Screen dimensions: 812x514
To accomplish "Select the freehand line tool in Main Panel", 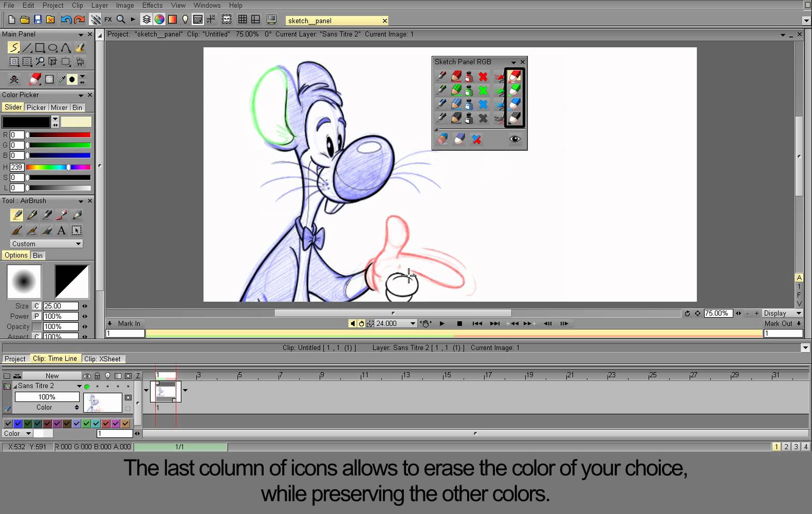I will point(14,48).
